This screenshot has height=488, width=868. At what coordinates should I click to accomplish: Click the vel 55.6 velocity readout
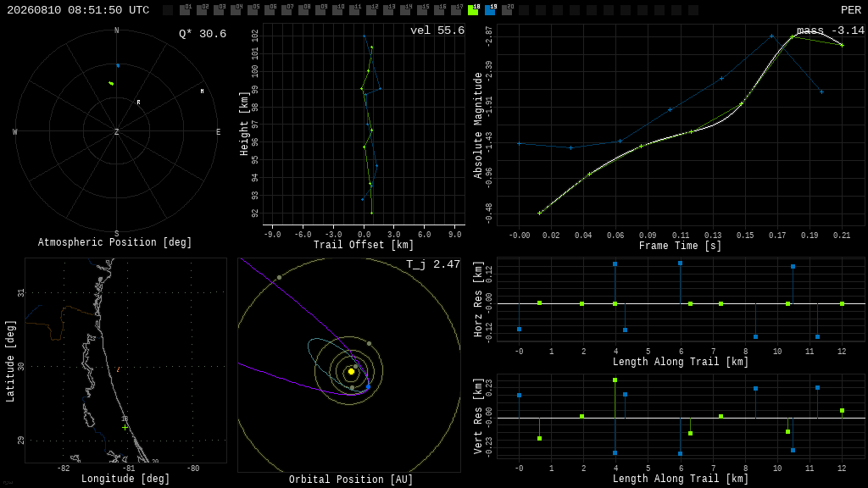coord(437,30)
